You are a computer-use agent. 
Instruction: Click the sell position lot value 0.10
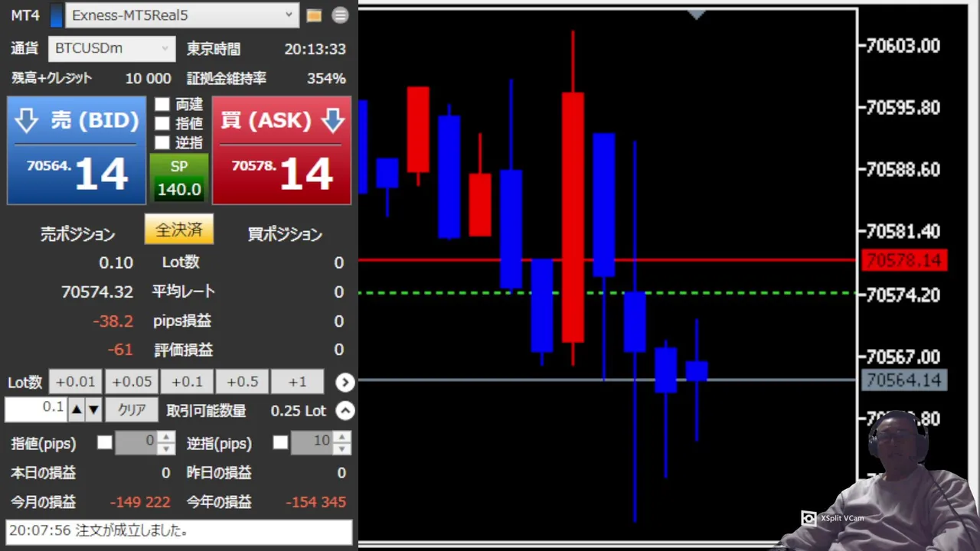[x=116, y=263]
